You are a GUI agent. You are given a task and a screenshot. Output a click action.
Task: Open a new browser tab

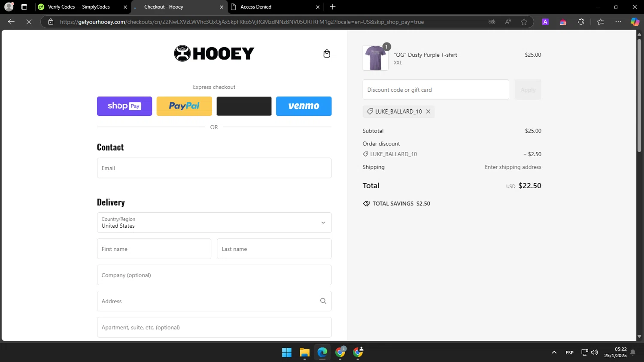pyautogui.click(x=333, y=7)
